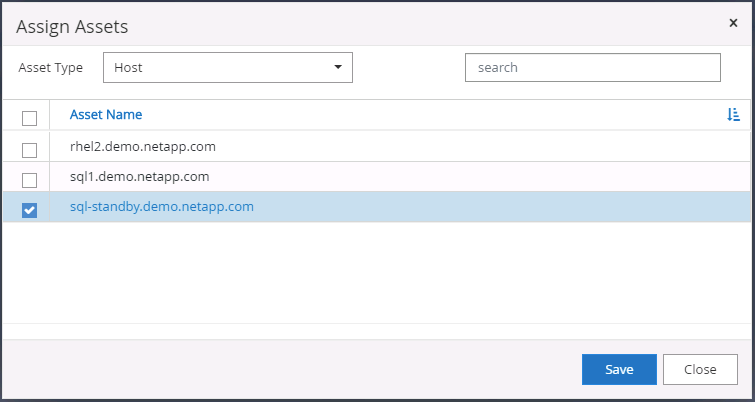Image resolution: width=755 pixels, height=402 pixels.
Task: Click into the search field
Action: (592, 68)
